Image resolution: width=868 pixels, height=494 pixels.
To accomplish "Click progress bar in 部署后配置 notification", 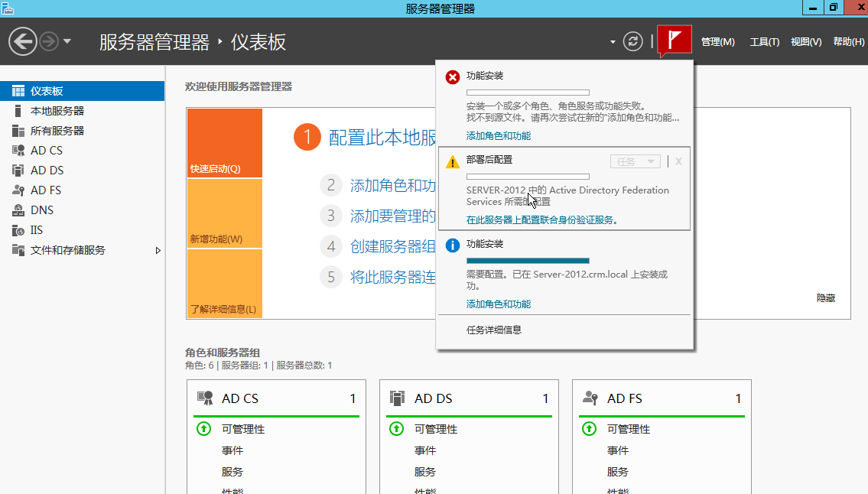I will [x=528, y=177].
